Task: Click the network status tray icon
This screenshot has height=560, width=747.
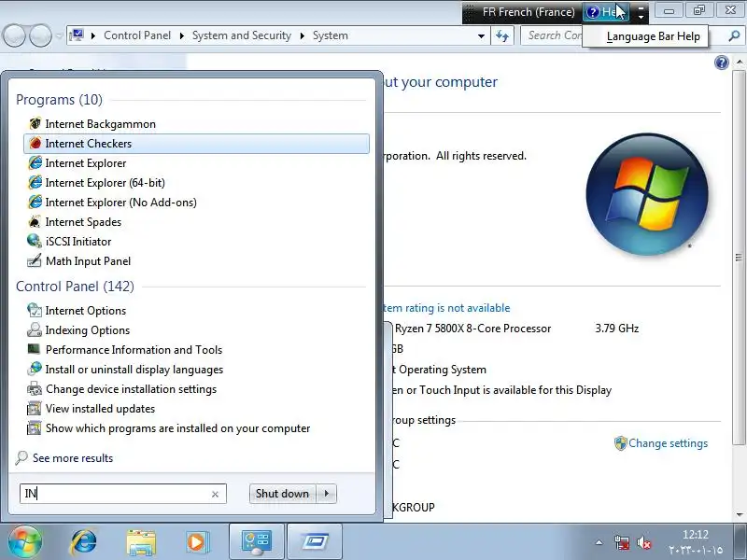Action: [622, 542]
